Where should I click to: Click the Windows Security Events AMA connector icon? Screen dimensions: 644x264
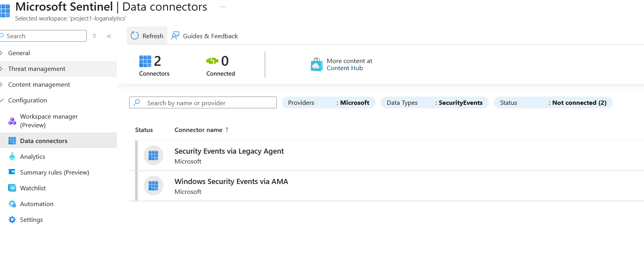click(x=154, y=186)
